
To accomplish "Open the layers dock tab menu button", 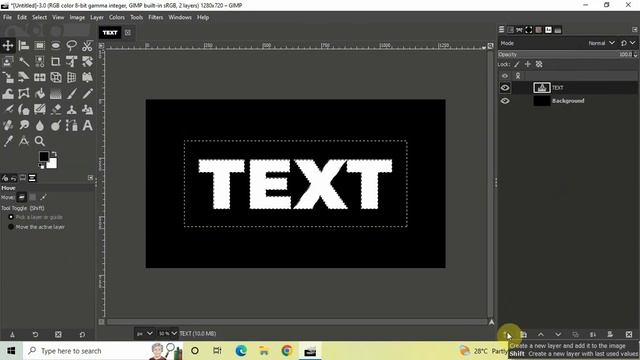I will (x=634, y=30).
